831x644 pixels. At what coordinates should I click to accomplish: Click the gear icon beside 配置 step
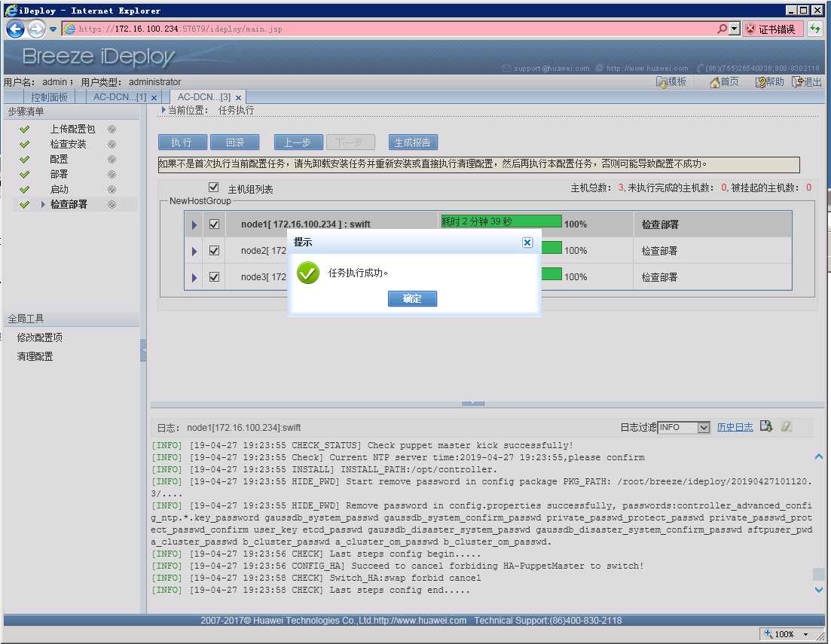(112, 159)
